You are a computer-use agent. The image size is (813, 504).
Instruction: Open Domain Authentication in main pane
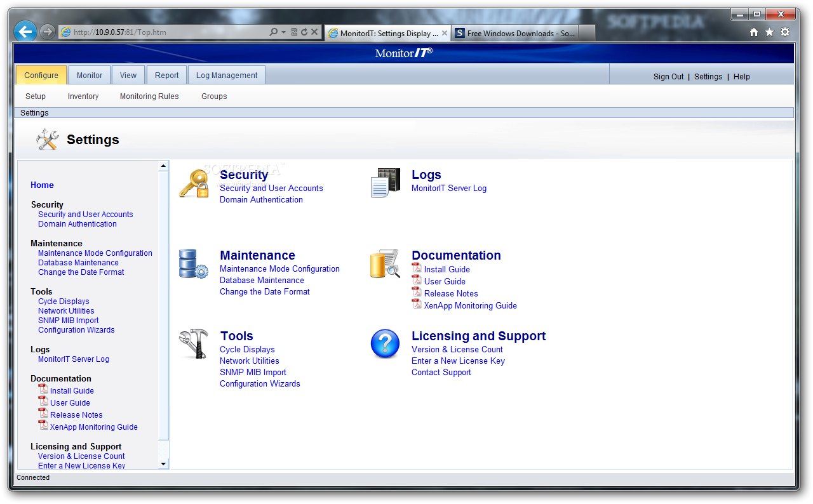point(261,199)
